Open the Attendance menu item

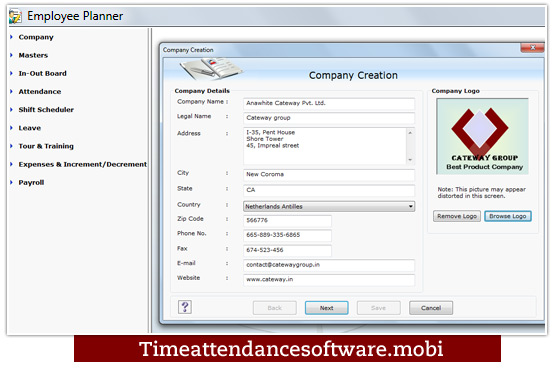click(x=40, y=92)
